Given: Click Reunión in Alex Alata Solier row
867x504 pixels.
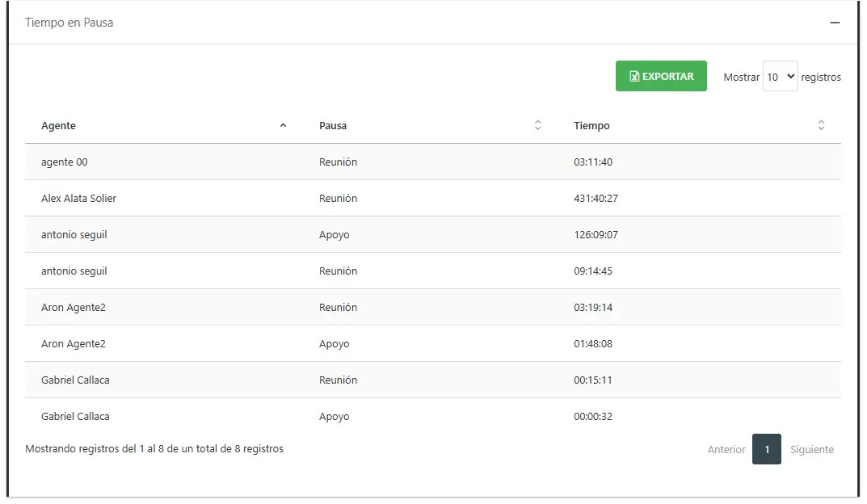Looking at the screenshot, I should click(x=338, y=199).
